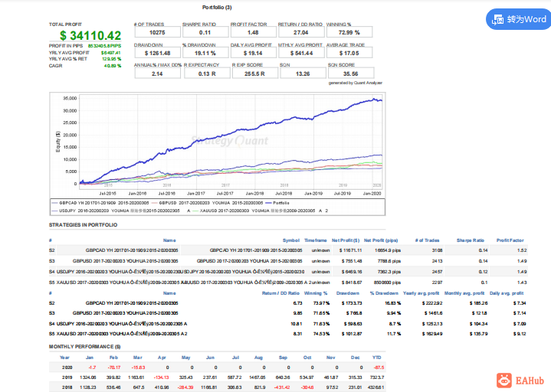The height and width of the screenshot is (392, 551).
Task: Click the Net Profit ($) column header
Action: pos(346,240)
